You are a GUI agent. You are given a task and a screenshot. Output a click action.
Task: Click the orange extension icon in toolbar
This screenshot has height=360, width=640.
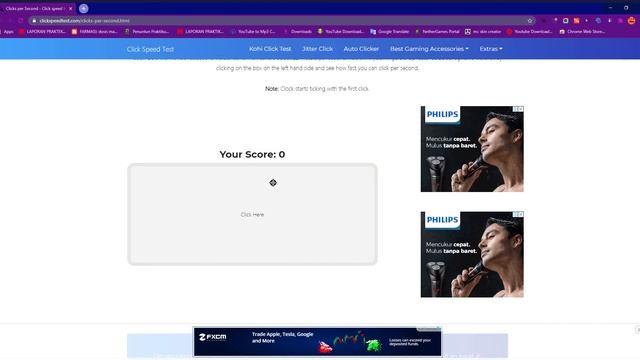pyautogui.click(x=576, y=20)
